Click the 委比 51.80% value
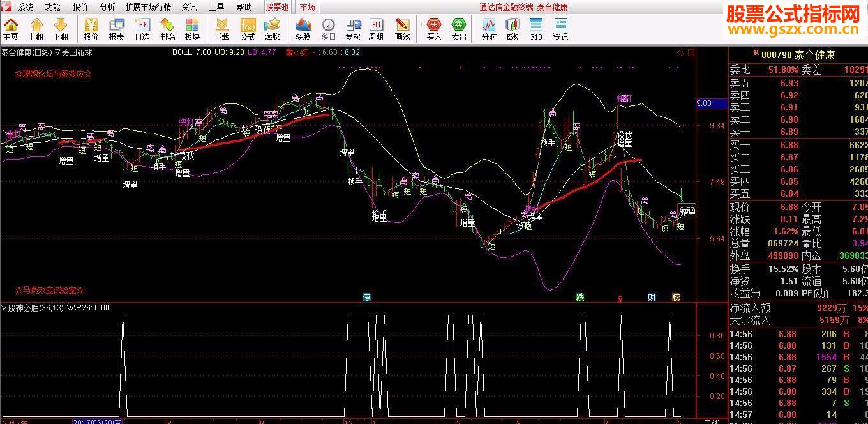868x424 pixels. [783, 70]
